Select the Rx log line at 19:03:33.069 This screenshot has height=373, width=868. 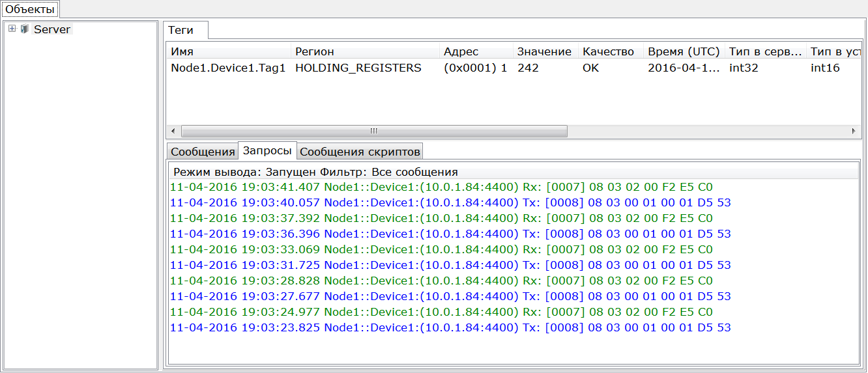pyautogui.click(x=441, y=249)
